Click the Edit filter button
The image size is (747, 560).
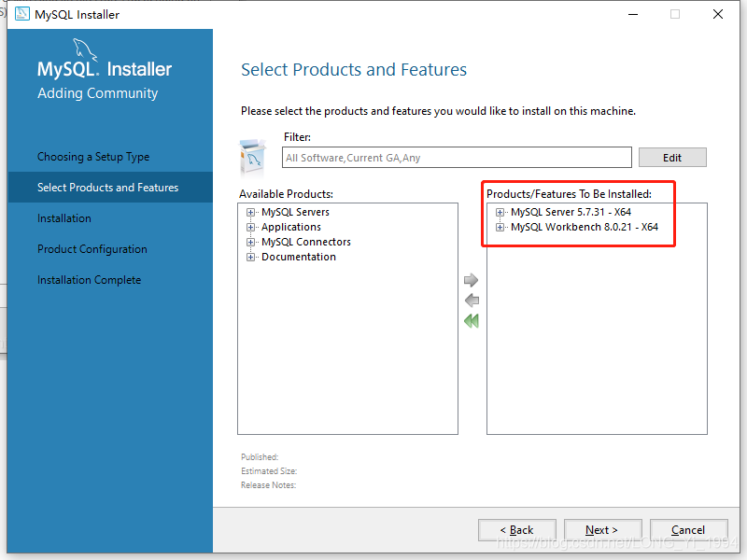[x=672, y=158]
